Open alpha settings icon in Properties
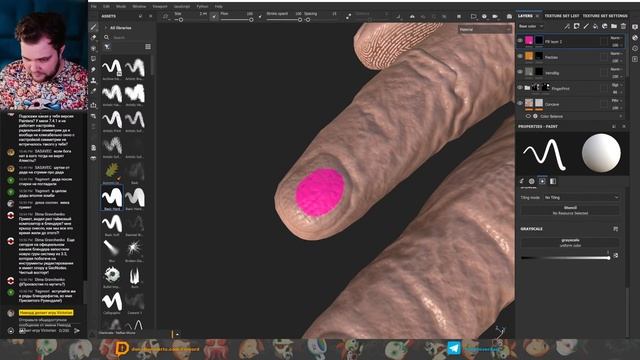 [532, 181]
